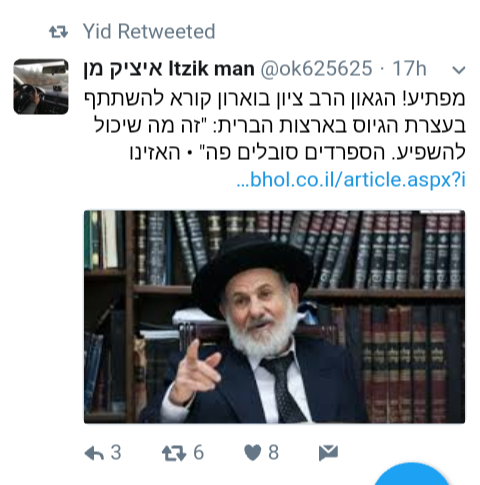Click the Yid Retweeted label

point(149,32)
